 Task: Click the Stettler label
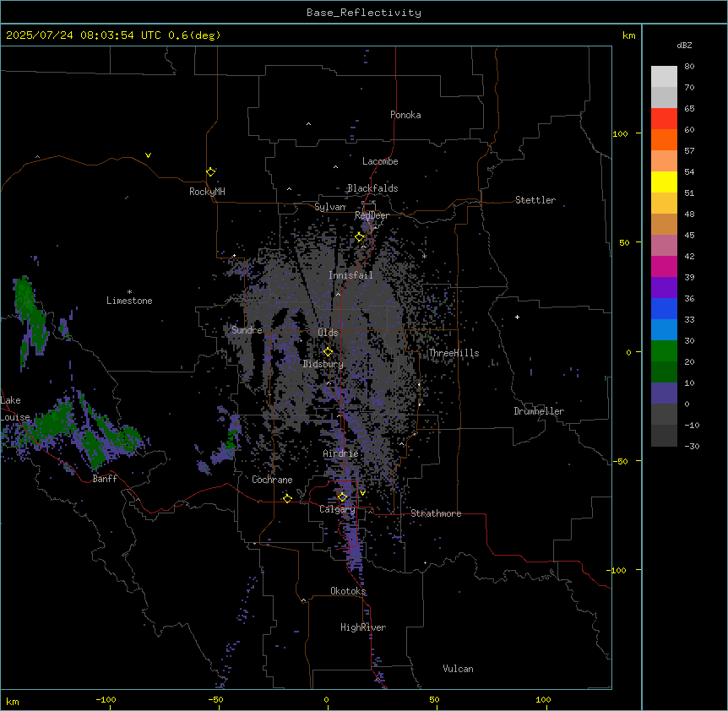(535, 200)
